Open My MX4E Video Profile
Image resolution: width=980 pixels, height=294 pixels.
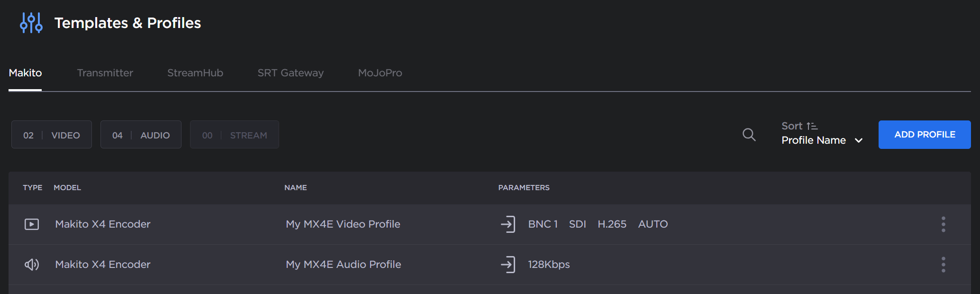343,224
